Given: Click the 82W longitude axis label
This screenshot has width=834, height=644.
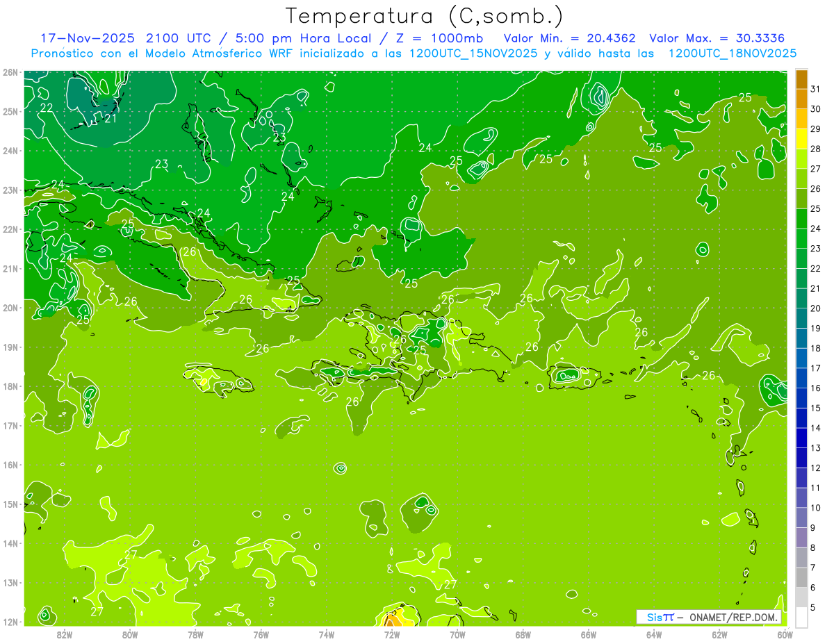Looking at the screenshot, I should pos(65,634).
